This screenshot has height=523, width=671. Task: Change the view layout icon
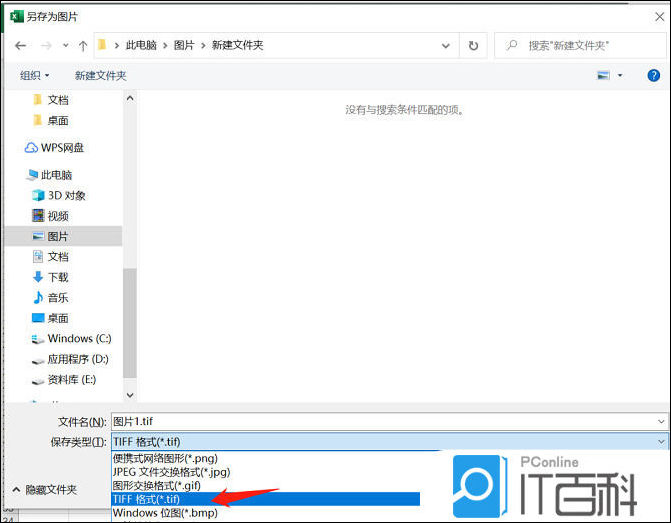[603, 76]
